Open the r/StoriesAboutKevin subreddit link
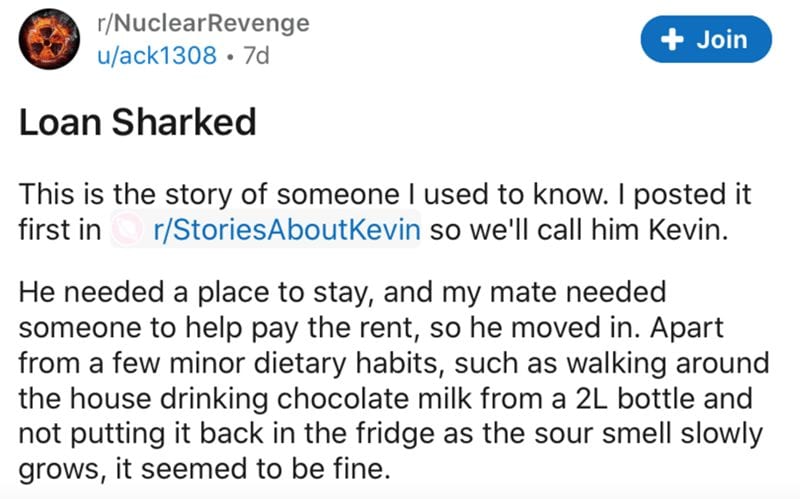800x499 pixels. click(x=287, y=230)
